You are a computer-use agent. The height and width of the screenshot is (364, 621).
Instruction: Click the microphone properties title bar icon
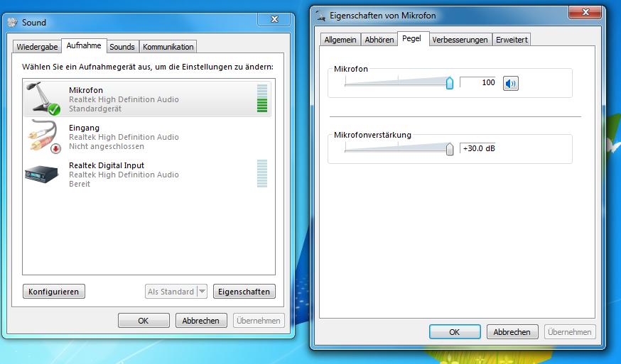click(x=320, y=16)
